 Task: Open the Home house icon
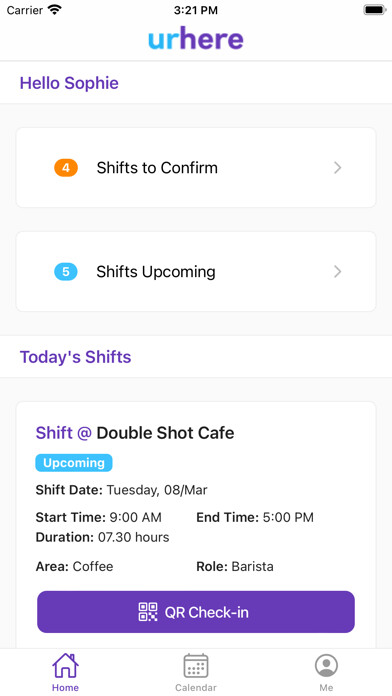65,665
